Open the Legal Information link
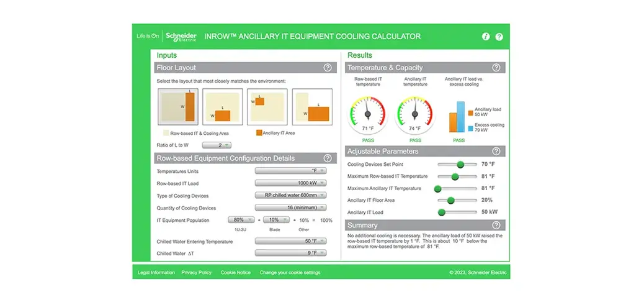 coord(156,272)
